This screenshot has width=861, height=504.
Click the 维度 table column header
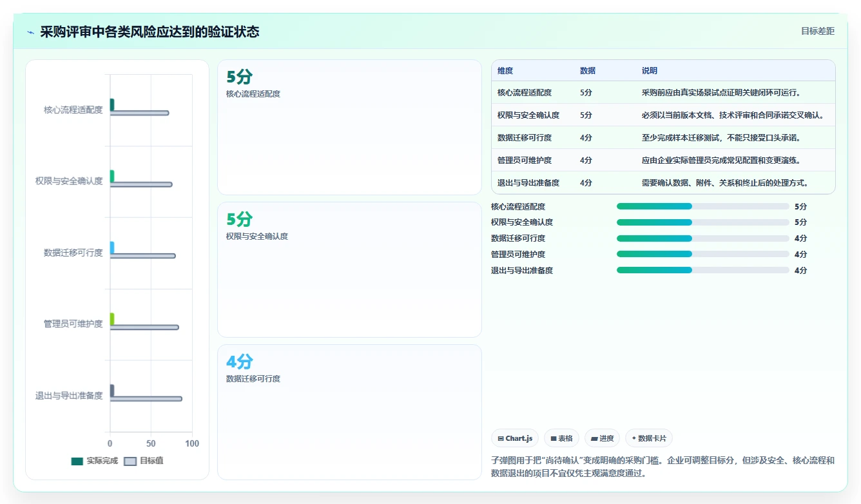pyautogui.click(x=505, y=71)
